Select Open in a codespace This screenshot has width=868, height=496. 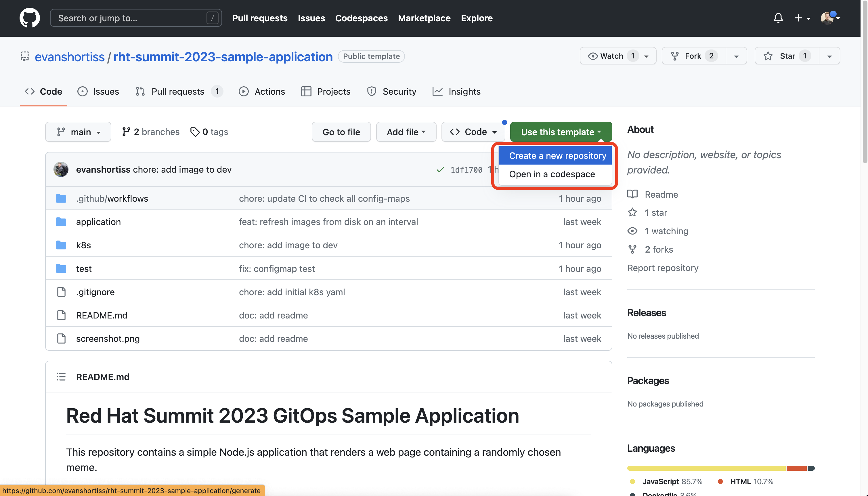coord(555,174)
